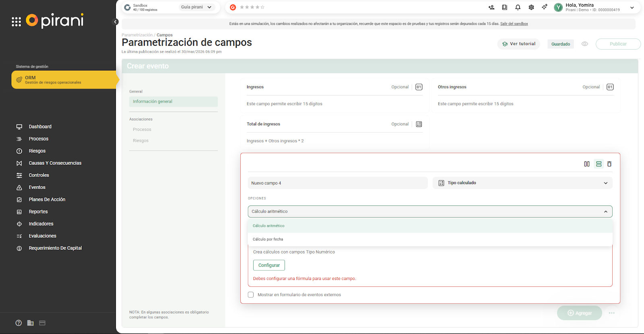The width and height of the screenshot is (644, 334).
Task: Rate with the fifth star
Action: [263, 7]
